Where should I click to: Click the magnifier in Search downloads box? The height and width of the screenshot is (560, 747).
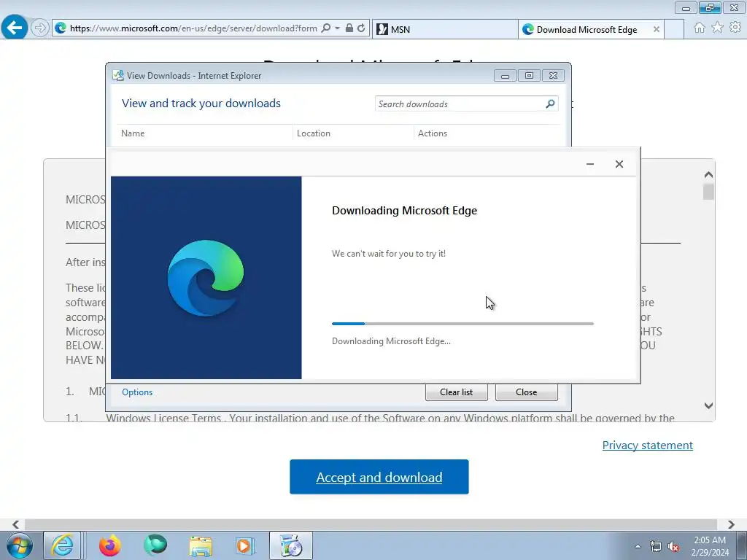(550, 104)
